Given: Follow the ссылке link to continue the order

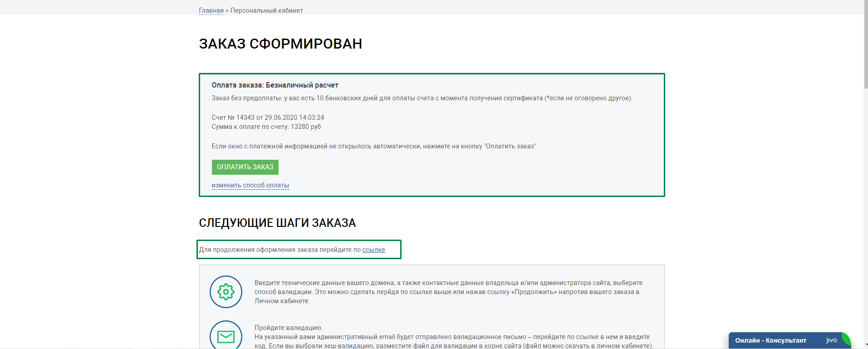Looking at the screenshot, I should coord(373,250).
